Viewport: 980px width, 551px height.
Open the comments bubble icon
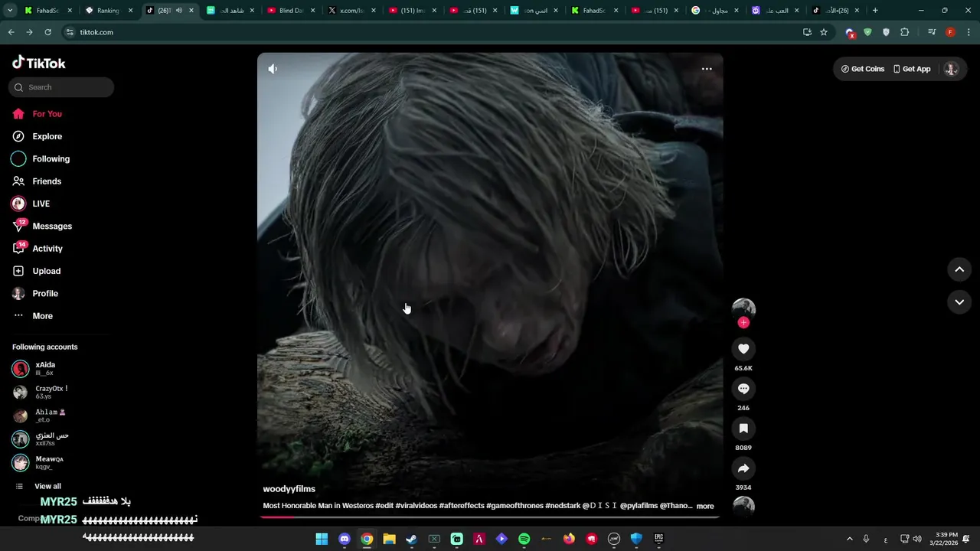click(x=743, y=389)
